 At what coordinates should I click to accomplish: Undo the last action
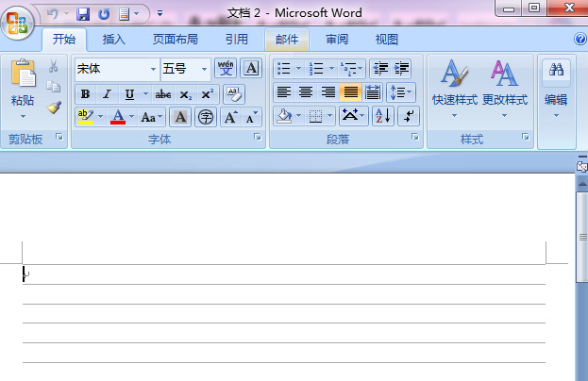[x=53, y=14]
